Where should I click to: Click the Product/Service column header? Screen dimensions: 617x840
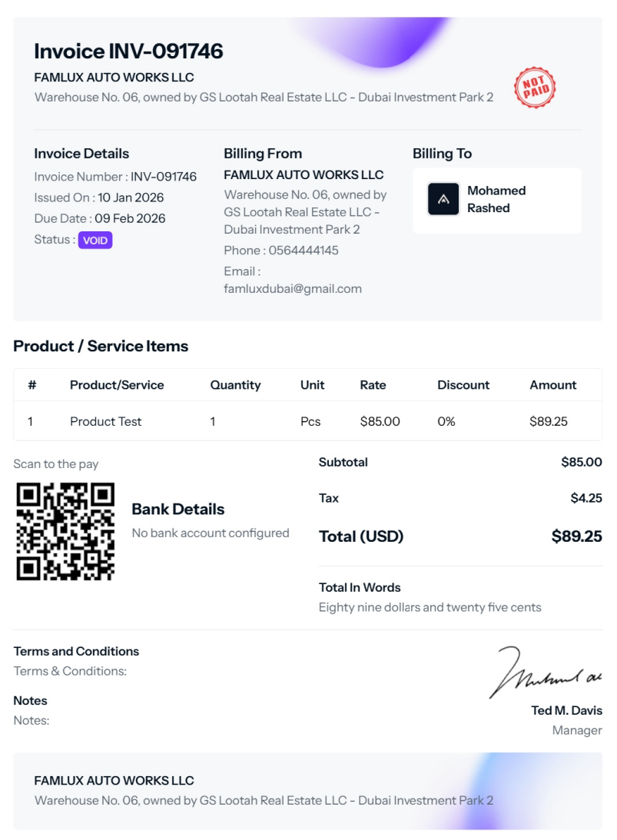(117, 385)
